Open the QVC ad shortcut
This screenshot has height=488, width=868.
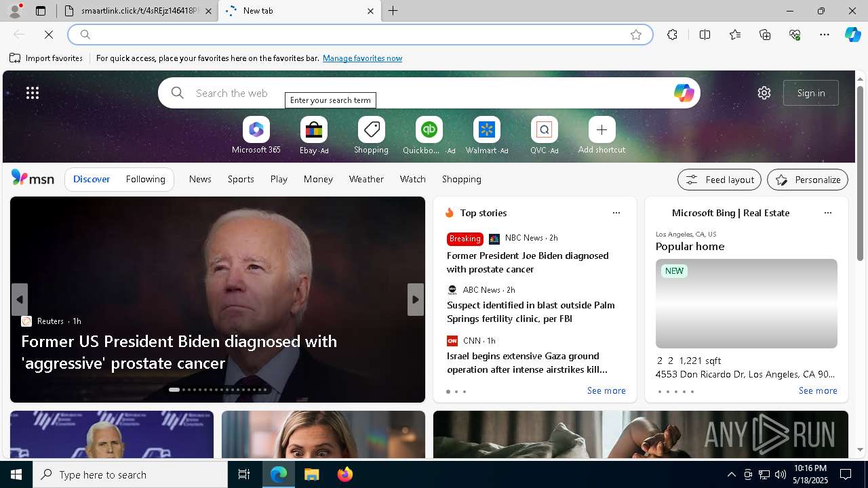[x=544, y=136]
